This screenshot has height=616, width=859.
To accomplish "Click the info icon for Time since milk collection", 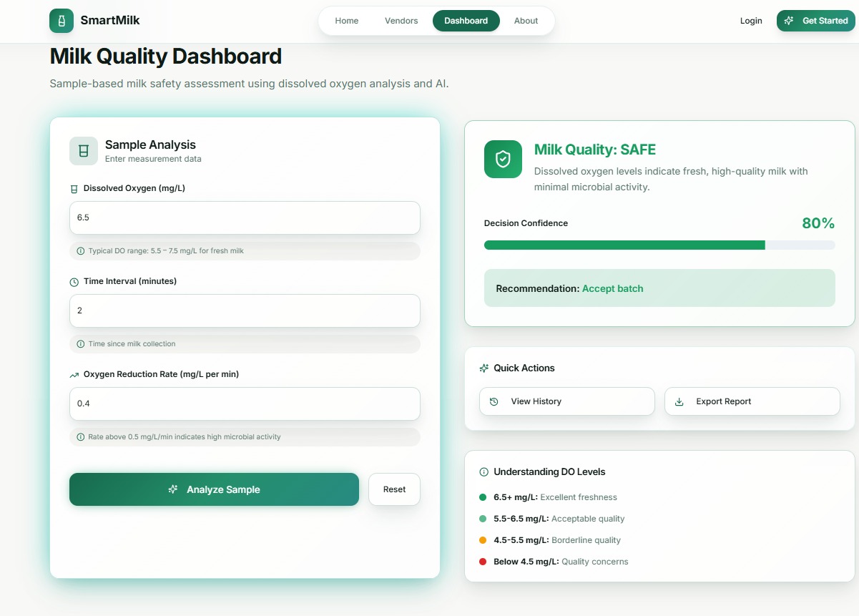I will click(80, 344).
